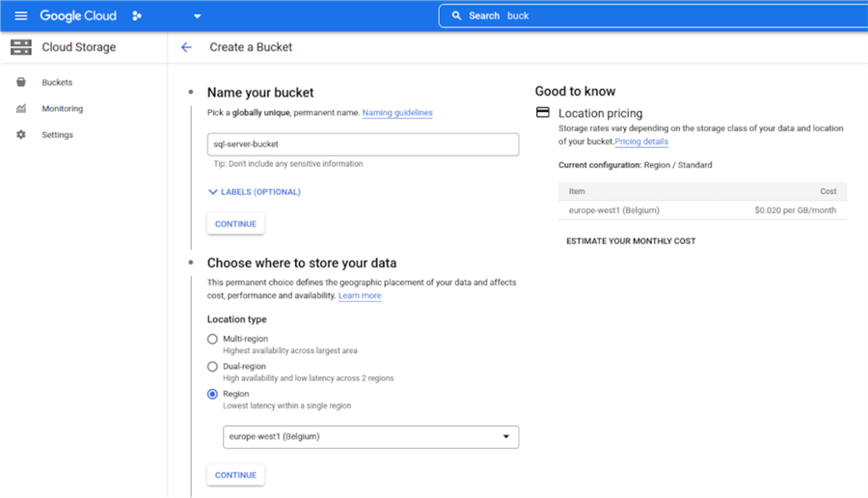Click the europe-west1 (Belgium) table cell
The width and height of the screenshot is (868, 498).
pyautogui.click(x=614, y=210)
